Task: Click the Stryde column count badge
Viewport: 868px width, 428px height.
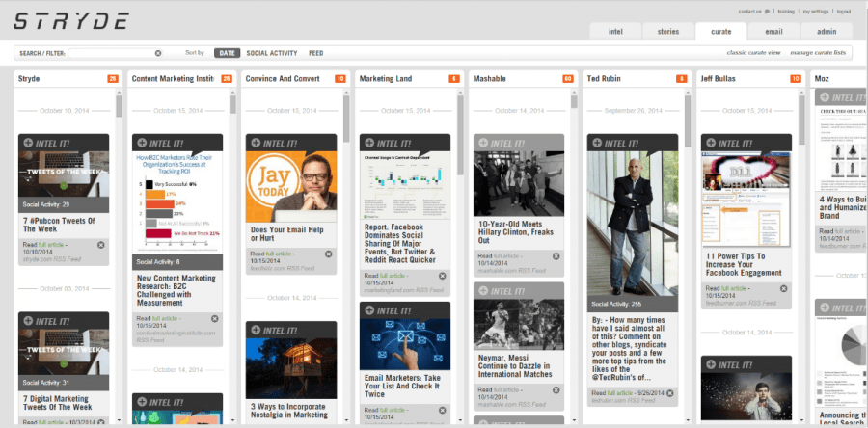Action: (113, 79)
